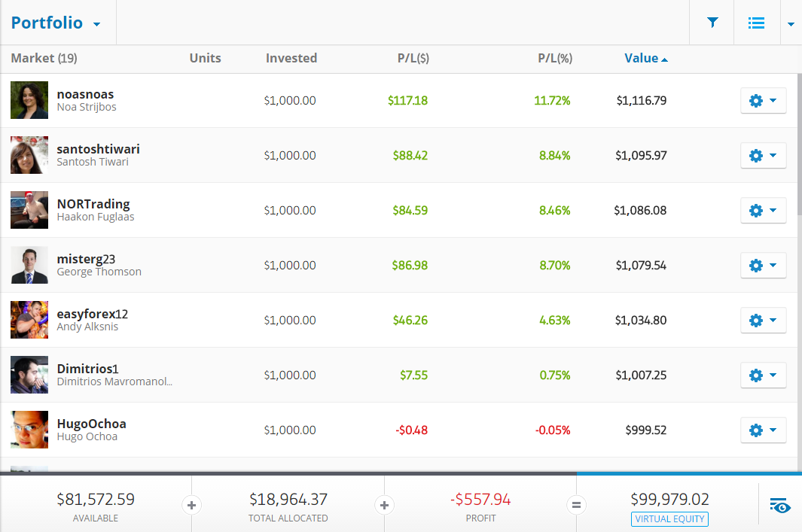
Task: Sort by Invested column header
Action: tap(291, 59)
